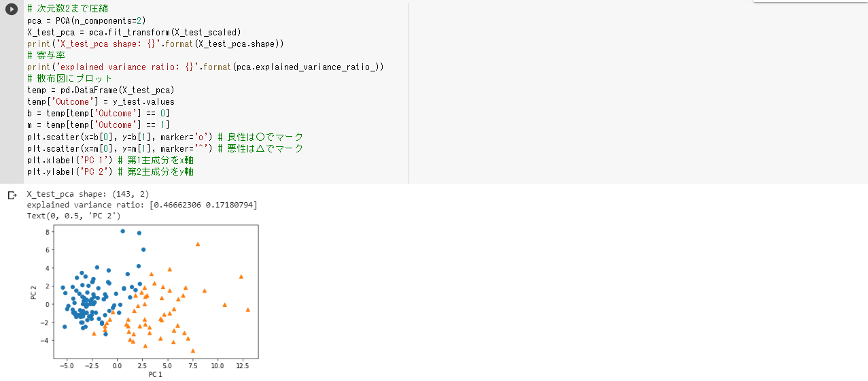Click the explained variance ratio output line
The width and height of the screenshot is (868, 381).
point(142,205)
